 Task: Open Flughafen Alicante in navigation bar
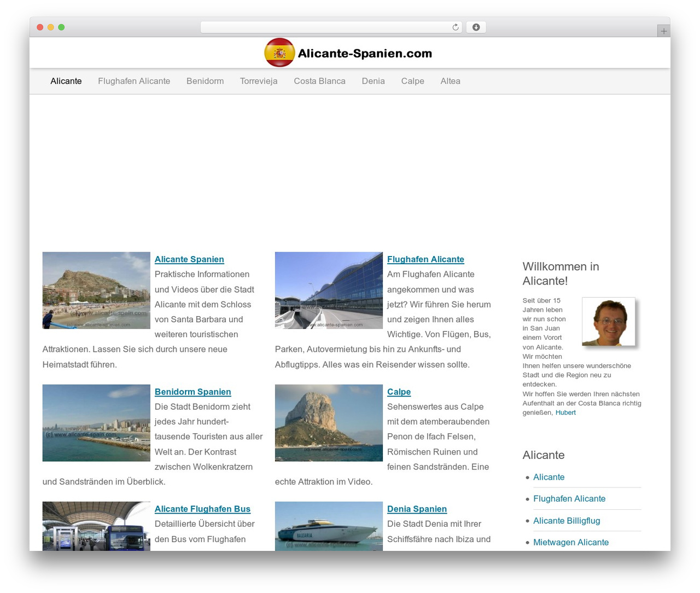coord(134,81)
